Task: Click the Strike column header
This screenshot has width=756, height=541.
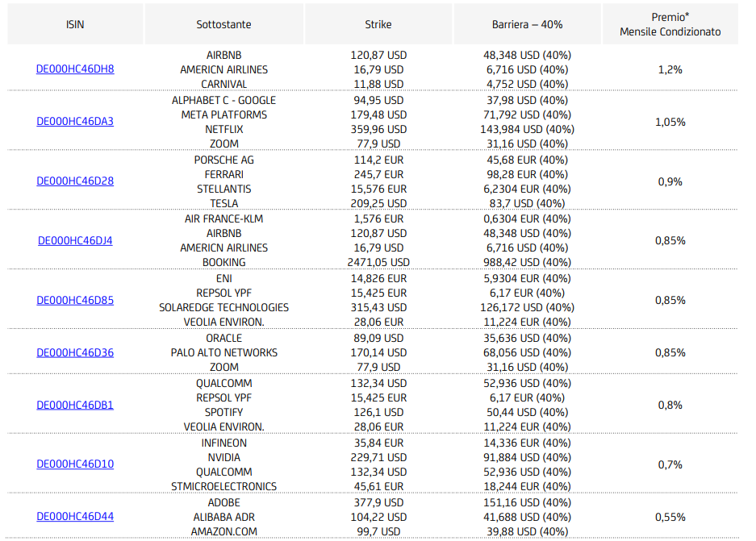Action: coord(378,24)
